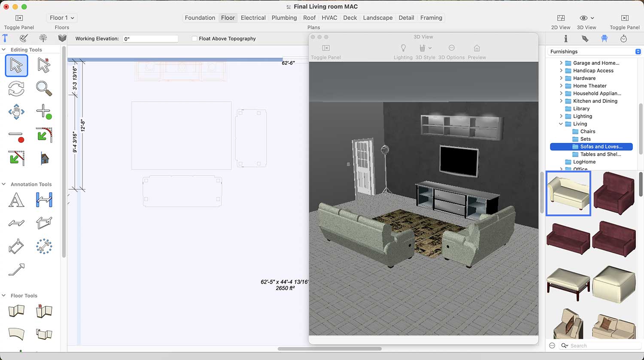
Task: Open 3D Options in the 3D View toolbar
Action: pos(451,48)
